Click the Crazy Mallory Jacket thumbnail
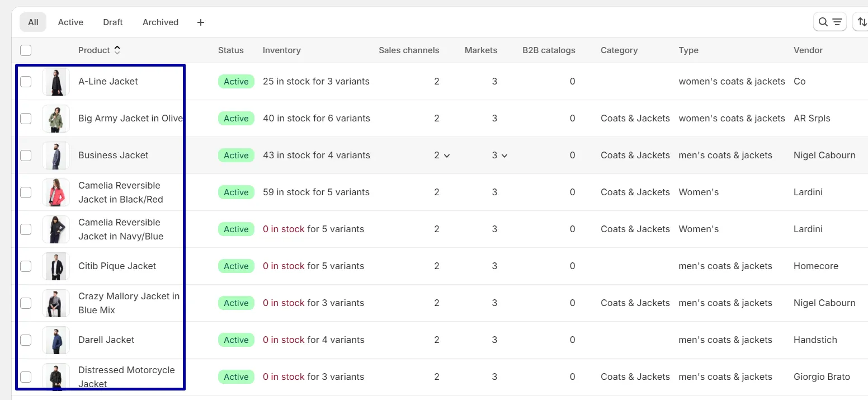Viewport: 868px width, 400px height. [56, 303]
